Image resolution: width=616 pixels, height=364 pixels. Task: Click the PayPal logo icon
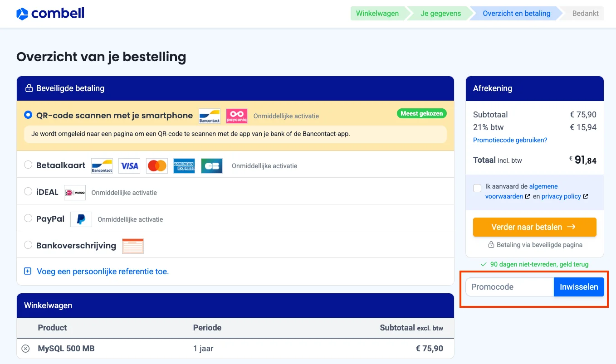point(81,219)
